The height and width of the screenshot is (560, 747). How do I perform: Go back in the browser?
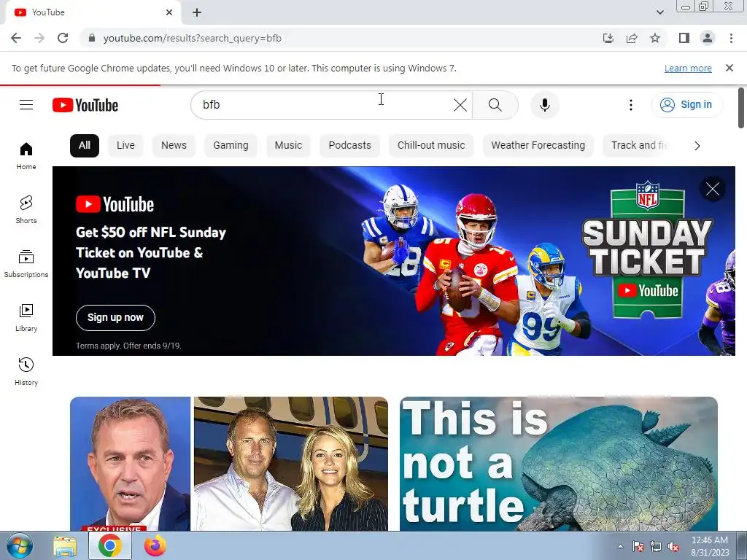[x=16, y=38]
